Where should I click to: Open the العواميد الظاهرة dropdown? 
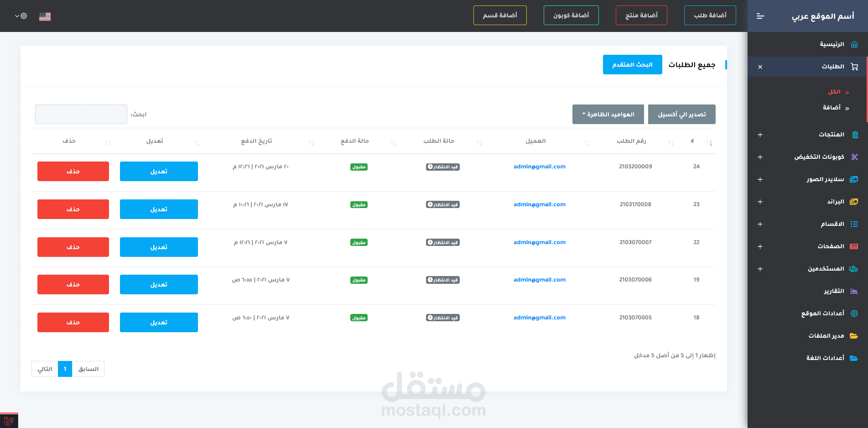(x=608, y=114)
